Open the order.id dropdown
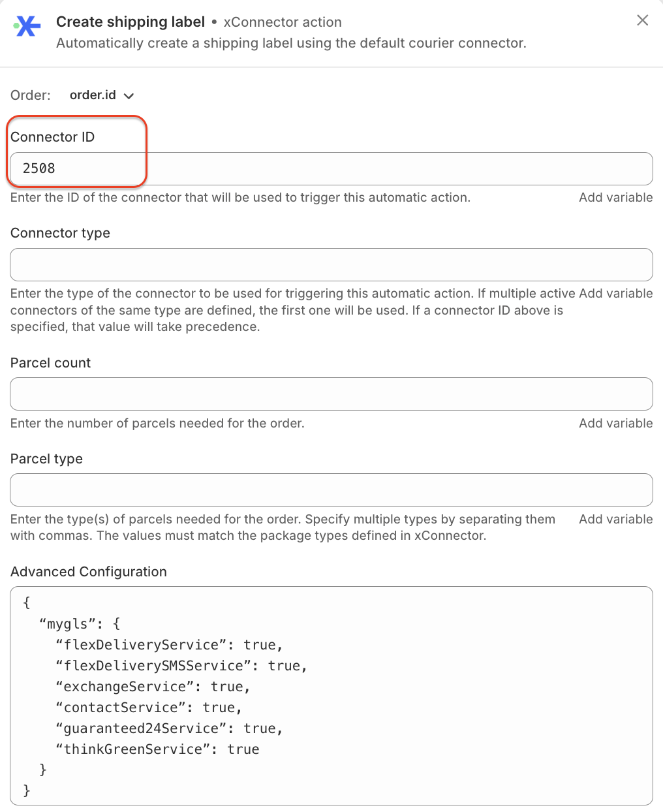 (102, 95)
